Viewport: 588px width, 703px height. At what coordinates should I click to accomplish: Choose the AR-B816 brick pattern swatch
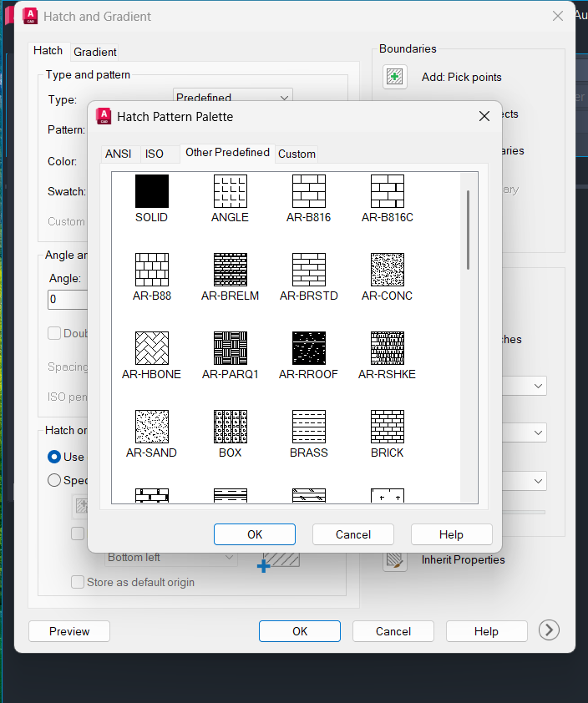point(308,191)
